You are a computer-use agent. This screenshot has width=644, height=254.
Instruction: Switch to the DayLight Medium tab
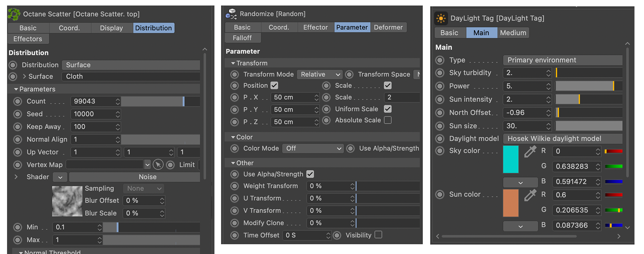[513, 33]
